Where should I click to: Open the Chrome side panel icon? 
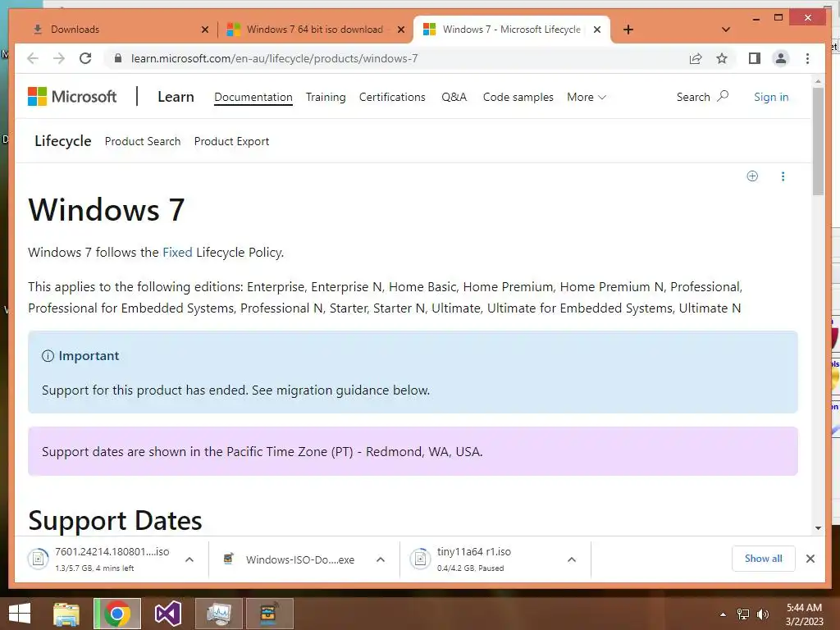coord(755,58)
